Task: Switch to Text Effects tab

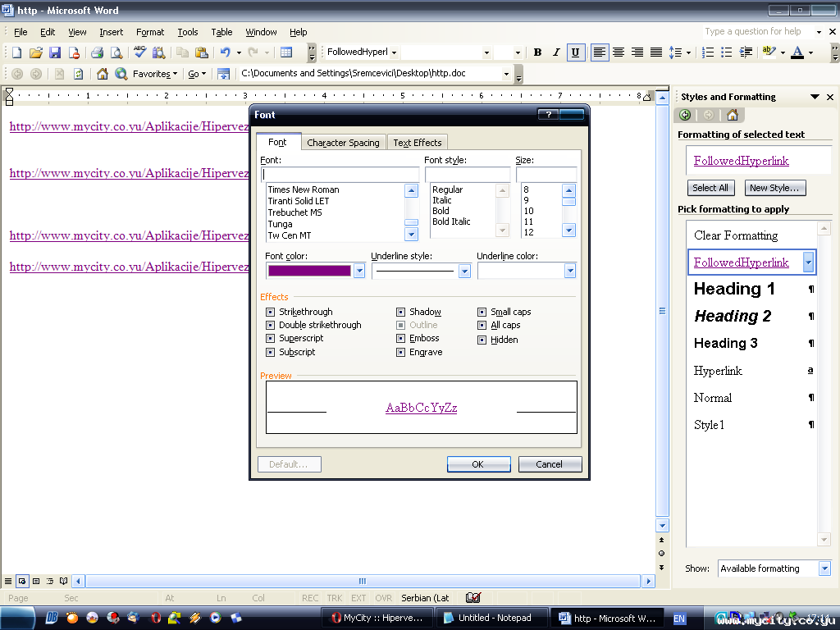Action: click(418, 143)
